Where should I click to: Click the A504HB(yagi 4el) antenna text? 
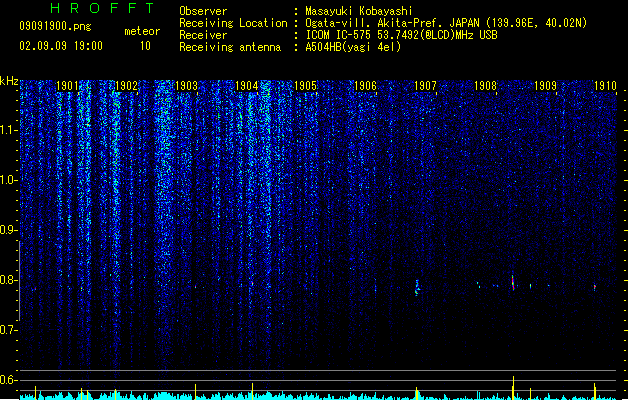pos(353,47)
